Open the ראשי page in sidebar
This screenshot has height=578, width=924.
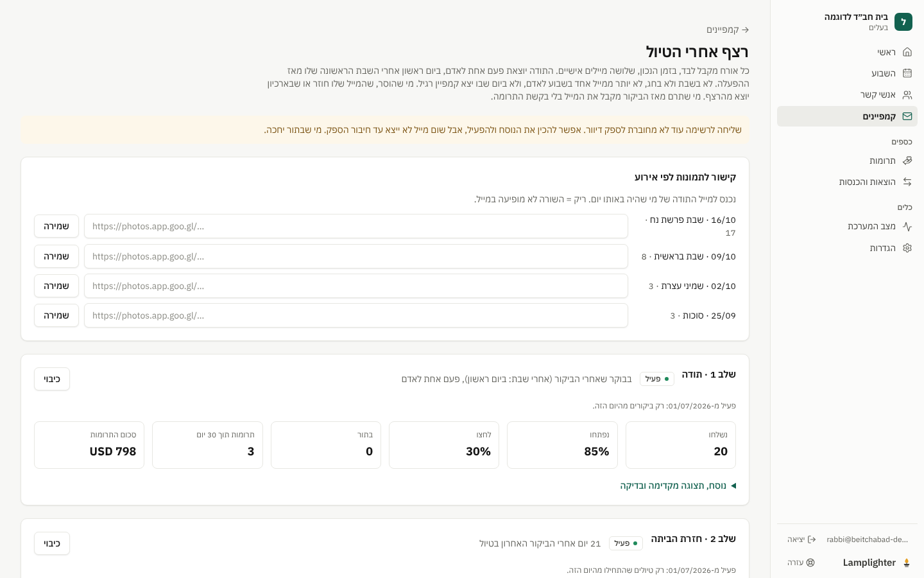(x=847, y=52)
